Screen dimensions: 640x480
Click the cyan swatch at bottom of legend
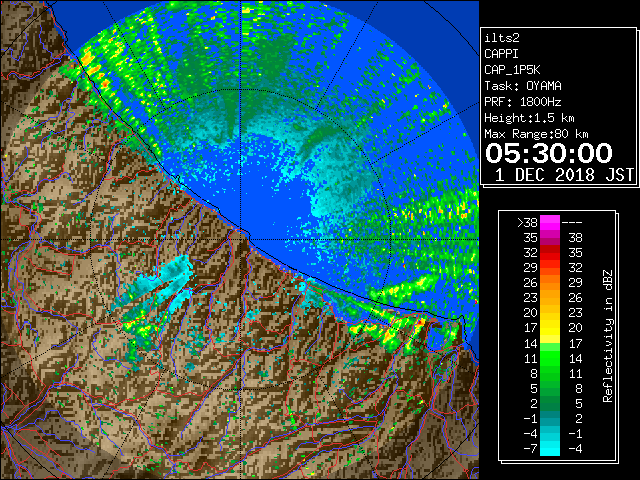tap(550, 448)
